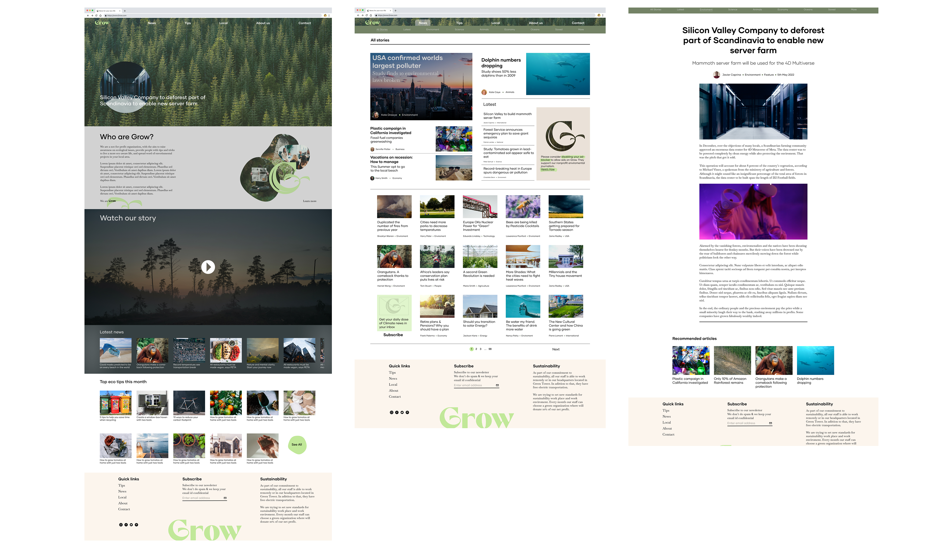Select the highlighted News tab in middle window
Viewport: 931px width, 560px height.
tap(422, 23)
